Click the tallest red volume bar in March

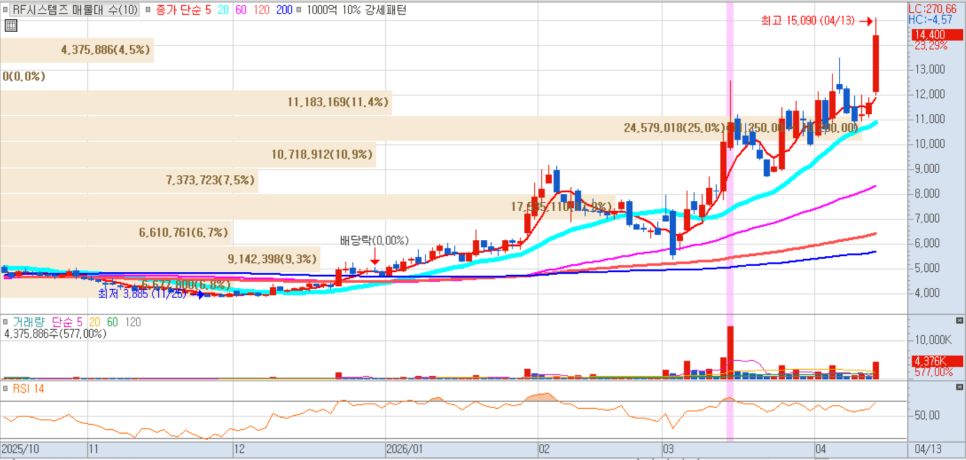pyautogui.click(x=731, y=352)
